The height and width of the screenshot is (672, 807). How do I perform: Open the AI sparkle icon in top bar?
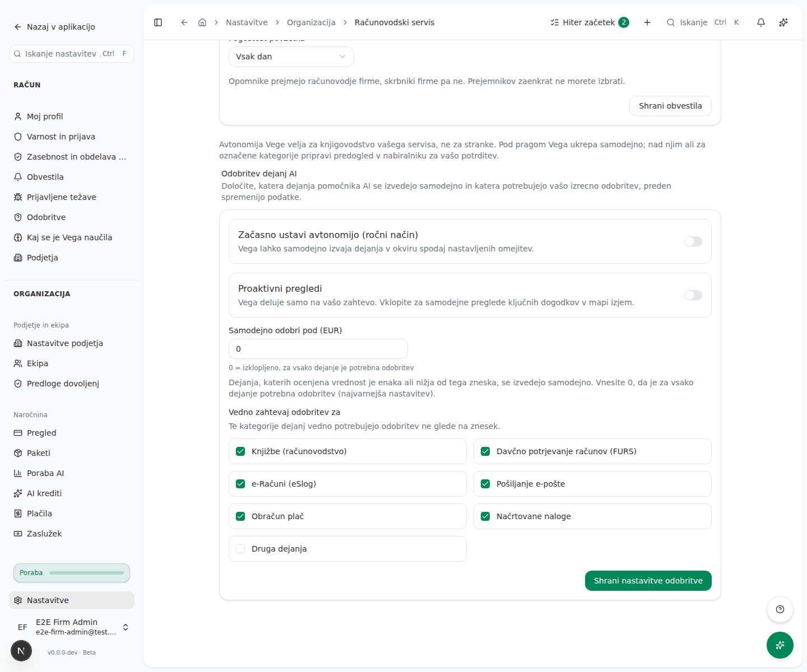pos(783,22)
